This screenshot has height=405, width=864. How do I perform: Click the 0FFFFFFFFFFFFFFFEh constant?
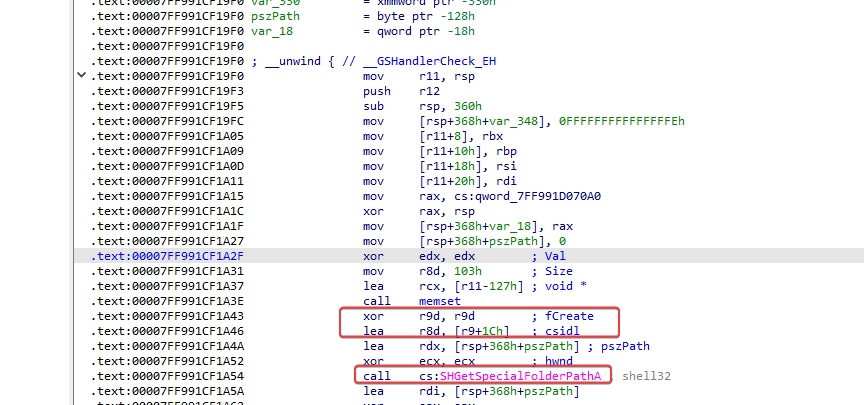coord(622,121)
